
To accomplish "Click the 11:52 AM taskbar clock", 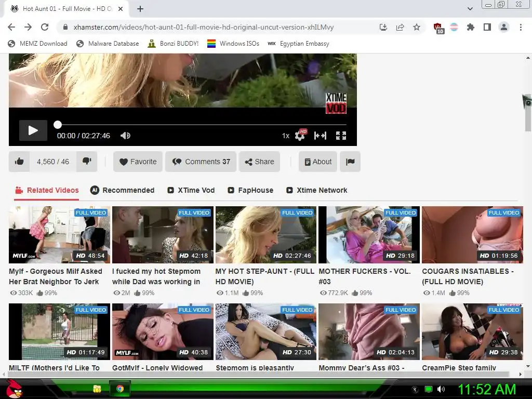I will click(x=487, y=390).
